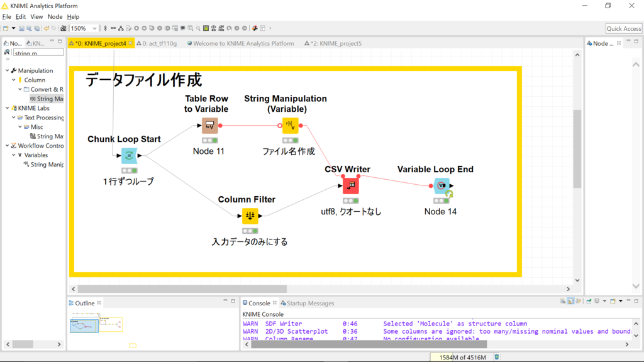Screen dimensions: 644x362
Task: Click the Redo arrow icon
Action: pyautogui.click(x=53, y=28)
